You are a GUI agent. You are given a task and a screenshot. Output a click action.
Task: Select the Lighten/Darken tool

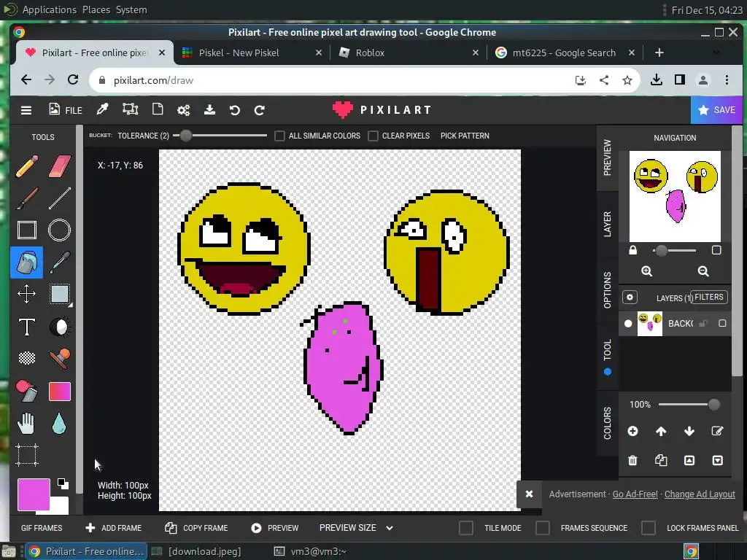click(60, 327)
